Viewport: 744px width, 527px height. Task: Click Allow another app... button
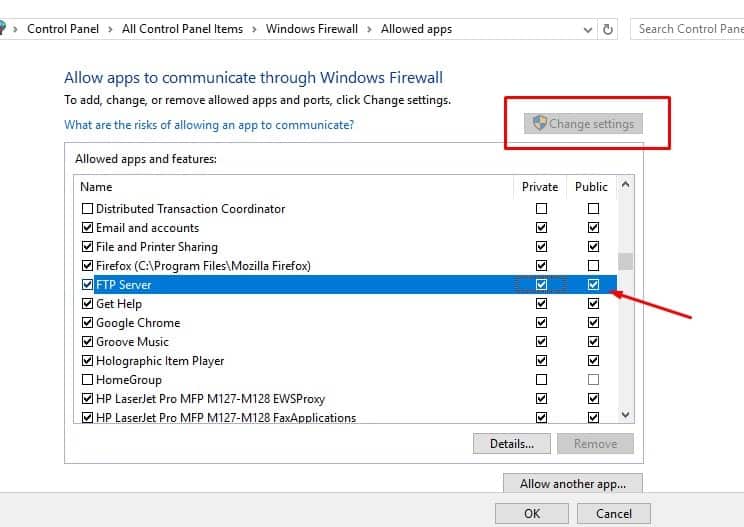point(573,483)
